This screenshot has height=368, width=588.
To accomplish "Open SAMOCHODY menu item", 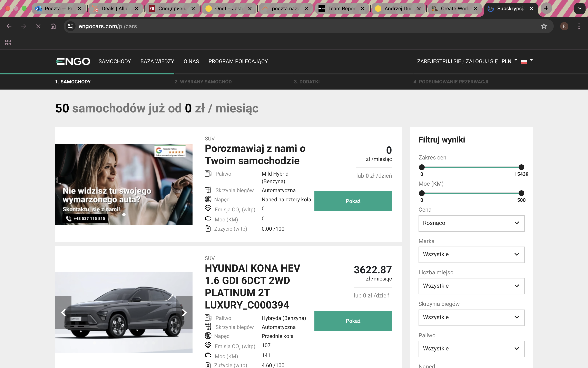I will pos(115,61).
